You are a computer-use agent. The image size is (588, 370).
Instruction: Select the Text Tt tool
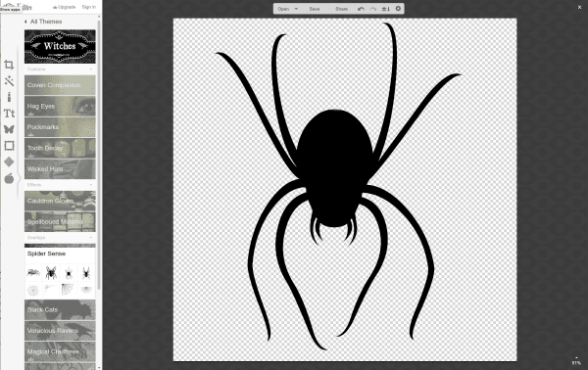pyautogui.click(x=9, y=114)
